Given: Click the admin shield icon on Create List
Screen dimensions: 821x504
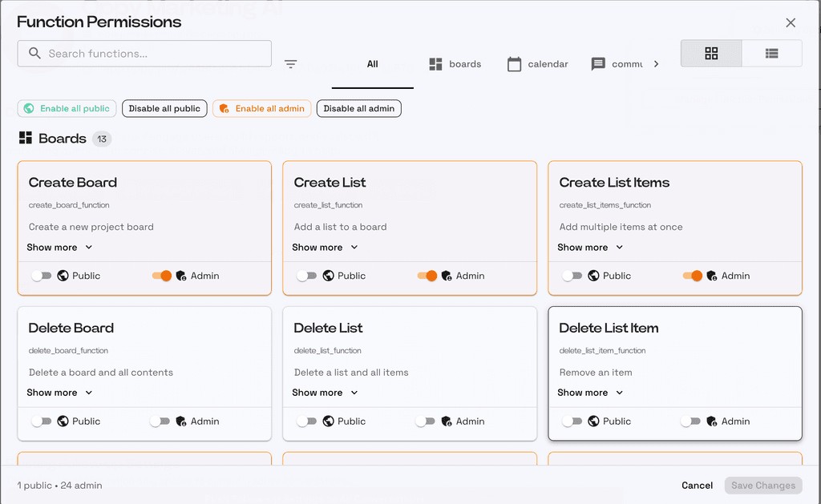Looking at the screenshot, I should (x=447, y=276).
